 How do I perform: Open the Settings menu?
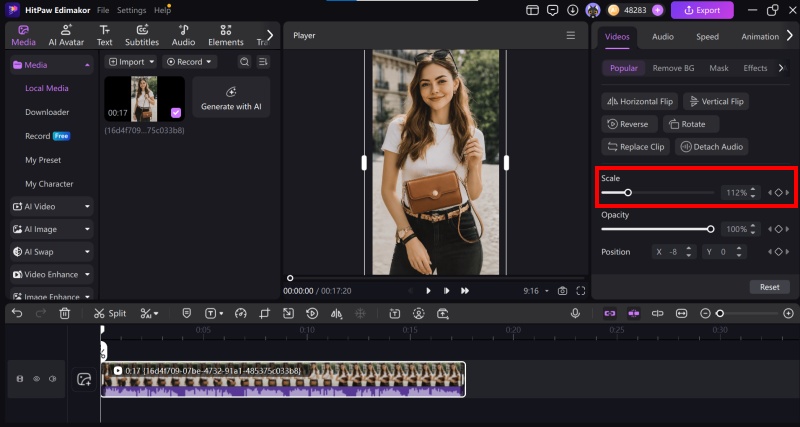tap(131, 10)
